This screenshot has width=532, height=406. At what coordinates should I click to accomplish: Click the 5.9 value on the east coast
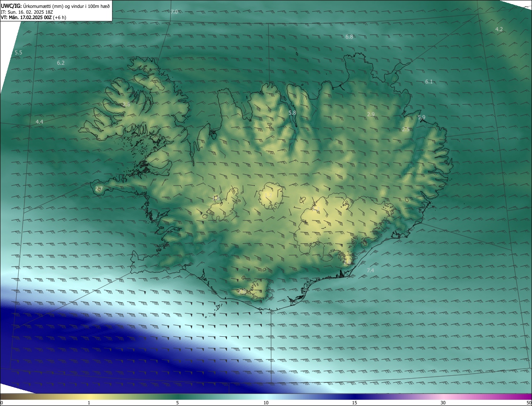point(421,117)
